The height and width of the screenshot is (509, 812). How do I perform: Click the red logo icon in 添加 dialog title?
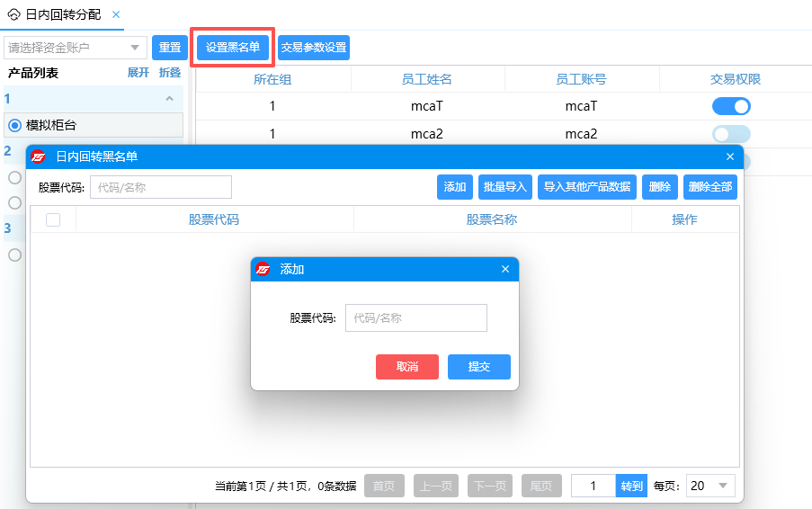263,269
